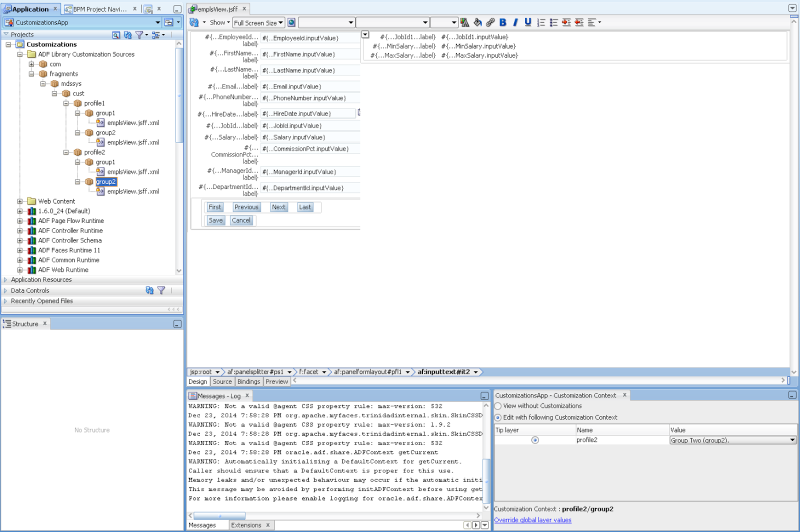Click the Salary inputValue field
The height and width of the screenshot is (532, 800).
tap(310, 137)
